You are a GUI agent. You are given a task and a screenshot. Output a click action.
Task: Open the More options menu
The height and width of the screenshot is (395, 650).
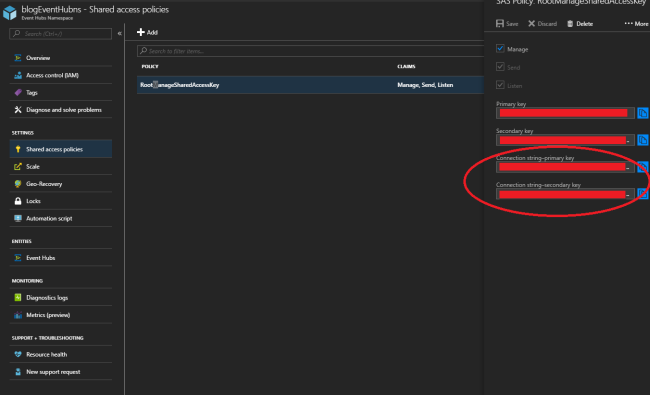point(636,24)
